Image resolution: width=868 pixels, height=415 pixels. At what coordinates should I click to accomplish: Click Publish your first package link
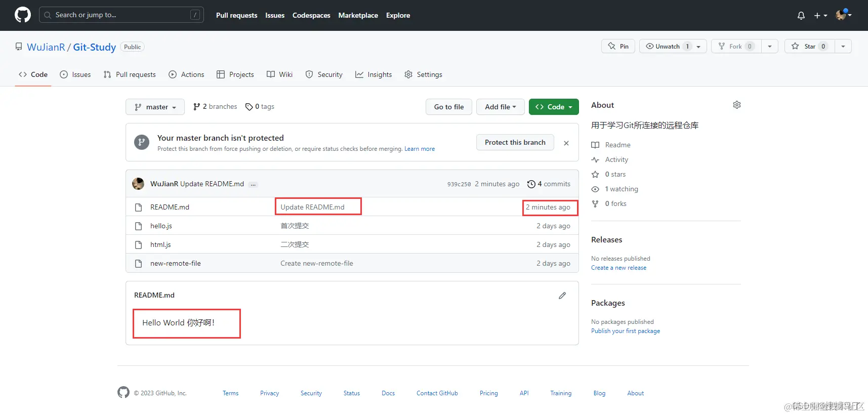[x=626, y=331]
